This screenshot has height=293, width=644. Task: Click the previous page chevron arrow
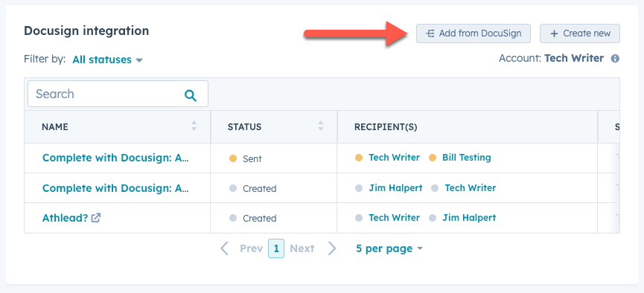(x=224, y=248)
